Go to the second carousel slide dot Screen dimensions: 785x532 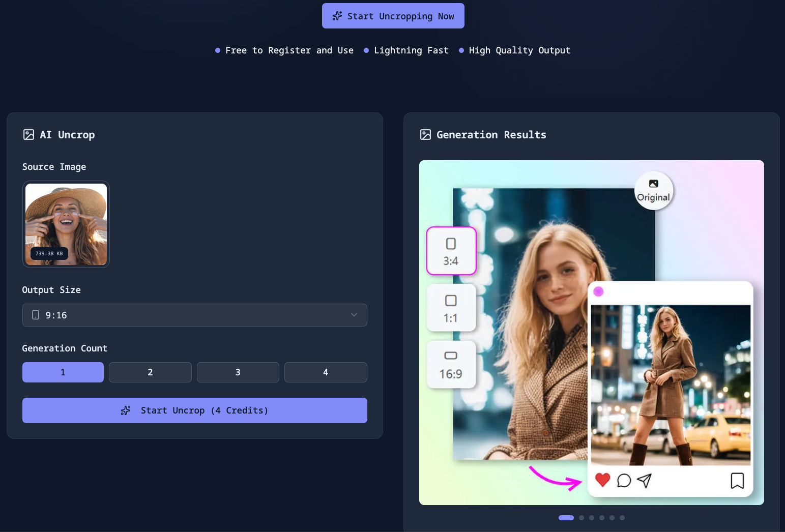(x=582, y=518)
